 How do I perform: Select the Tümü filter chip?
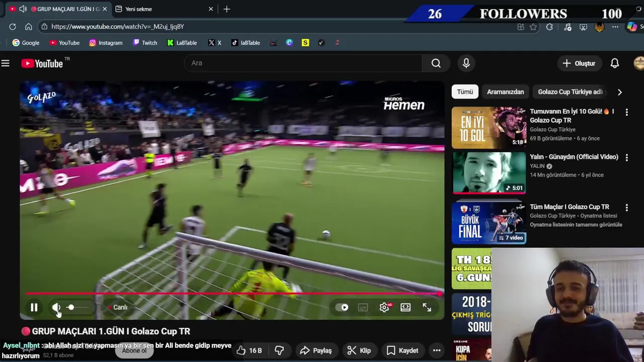tap(465, 92)
